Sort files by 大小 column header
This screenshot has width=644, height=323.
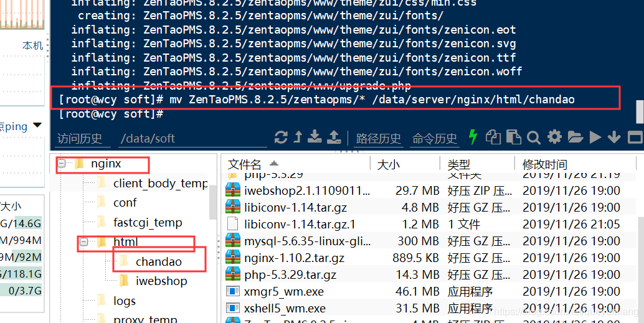pyautogui.click(x=388, y=164)
